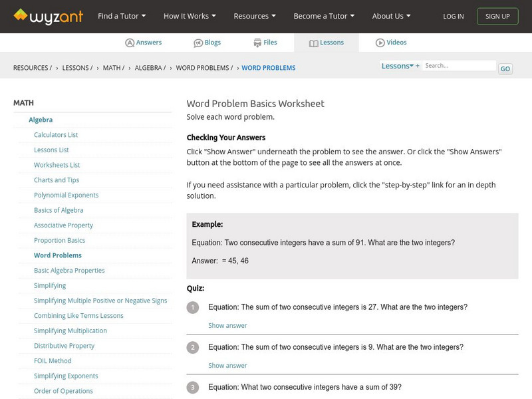Click the LOG IN link
This screenshot has height=399, width=532.
point(454,16)
